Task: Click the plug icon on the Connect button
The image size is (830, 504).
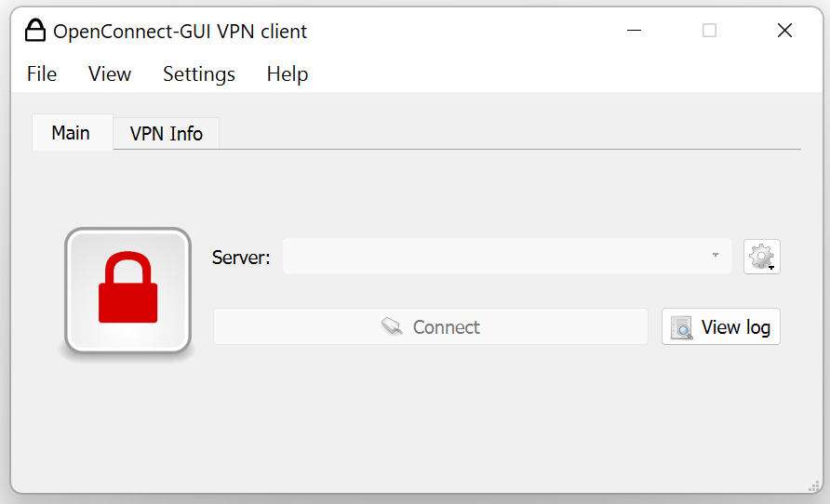Action: pyautogui.click(x=392, y=327)
